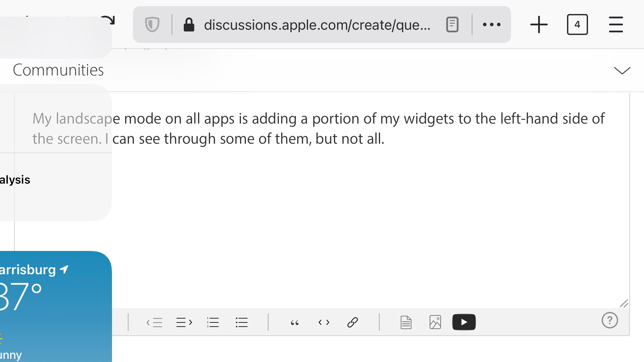Insert an image into the post
The height and width of the screenshot is (362, 644).
click(x=435, y=322)
